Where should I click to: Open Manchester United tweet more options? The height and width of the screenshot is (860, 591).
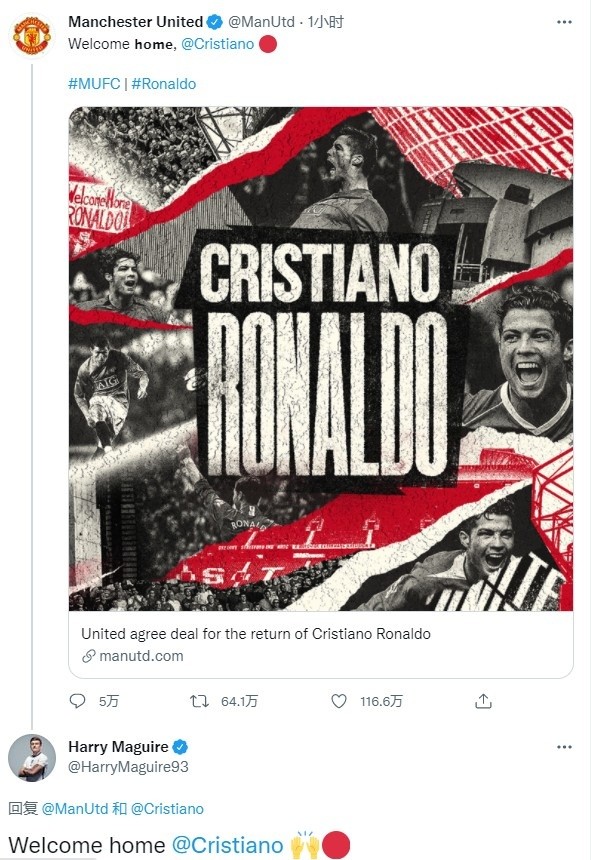(x=564, y=22)
